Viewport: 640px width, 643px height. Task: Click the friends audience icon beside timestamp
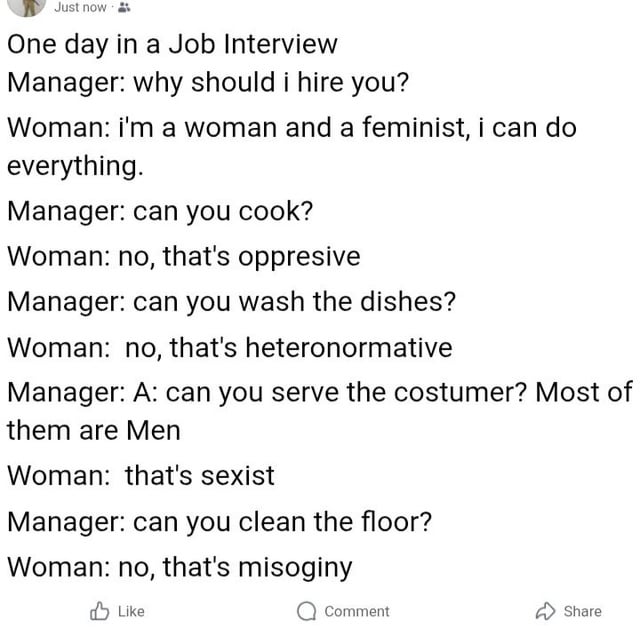(125, 8)
